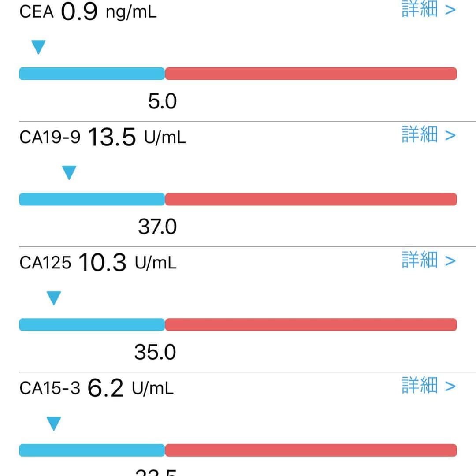Click the red high range of CA19-9 bar
Screen dimensions: 476x476
point(311,199)
